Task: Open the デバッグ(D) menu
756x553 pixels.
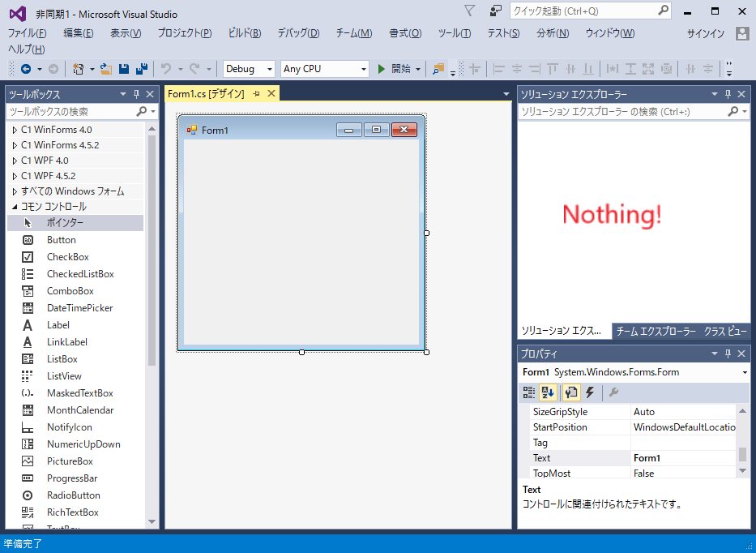Action: [x=298, y=33]
